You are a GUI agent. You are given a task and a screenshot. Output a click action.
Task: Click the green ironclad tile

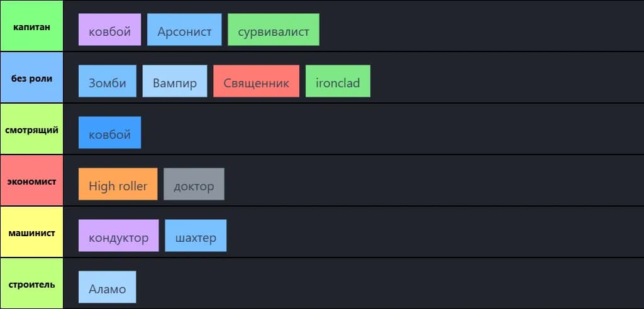338,81
